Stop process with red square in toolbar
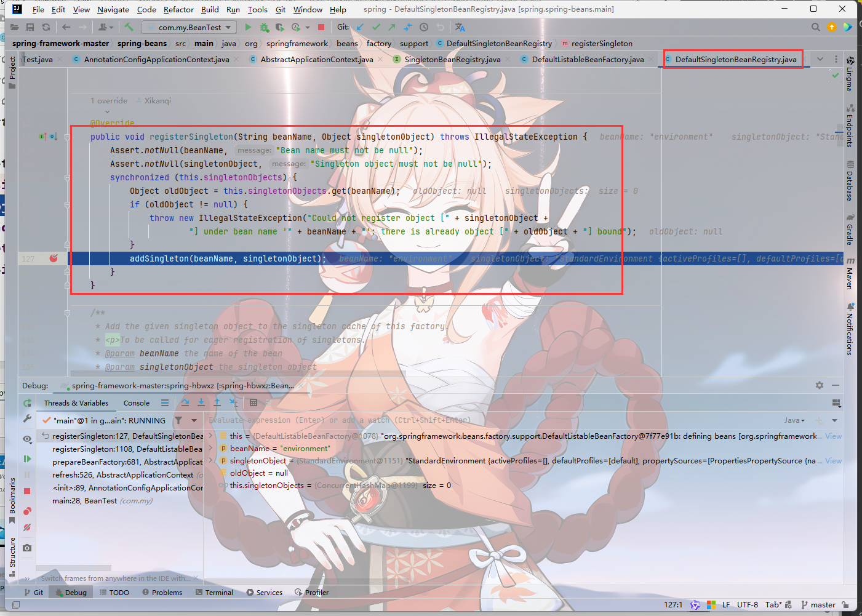Screen dimensions: 862x616 coord(321,27)
